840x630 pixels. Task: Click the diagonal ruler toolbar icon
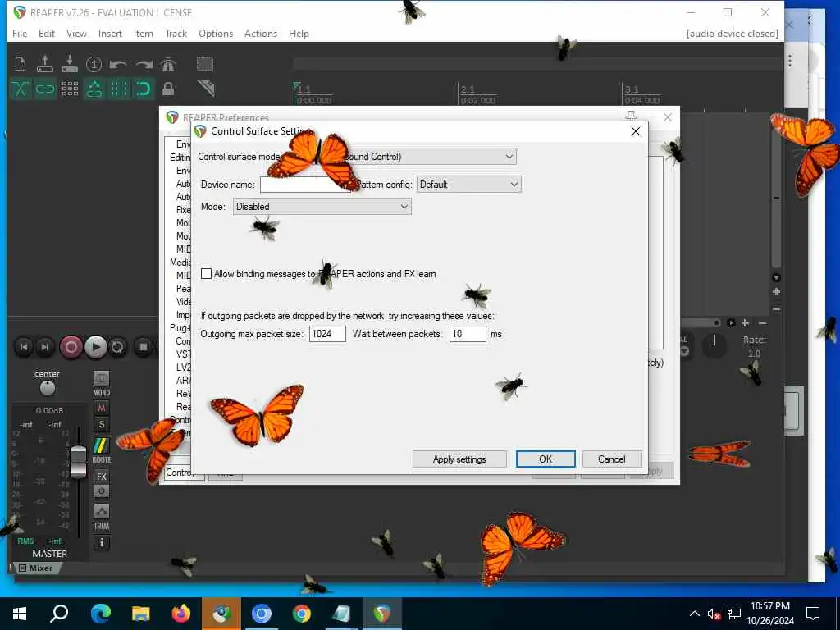point(206,89)
